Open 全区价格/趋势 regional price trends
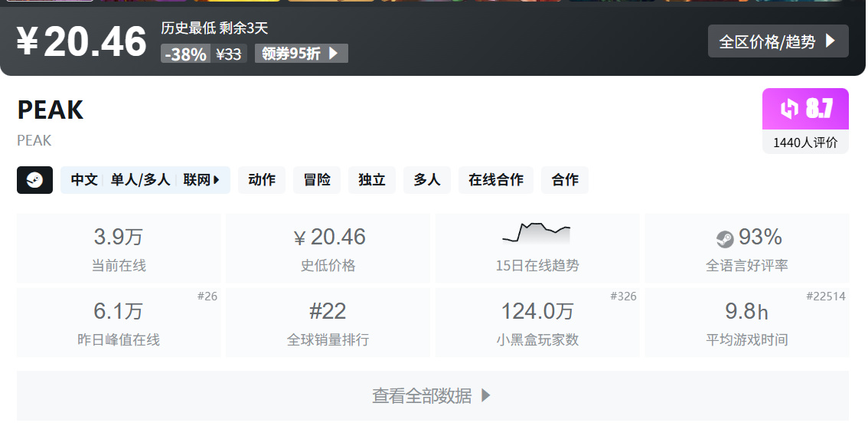The width and height of the screenshot is (868, 426). (778, 41)
